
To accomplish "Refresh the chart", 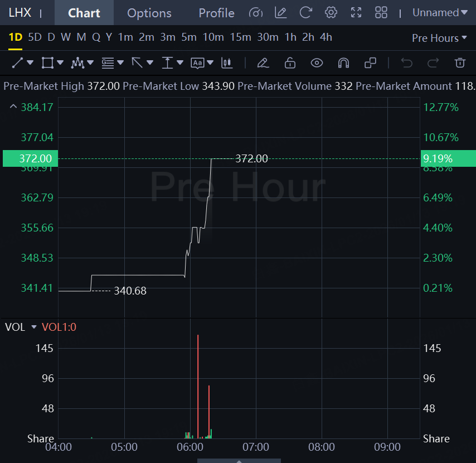I will [305, 13].
